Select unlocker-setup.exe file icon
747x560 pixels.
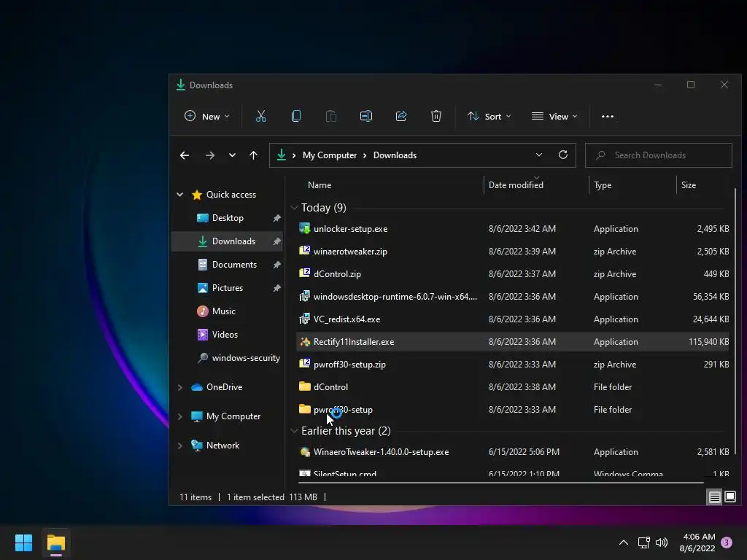coord(304,228)
